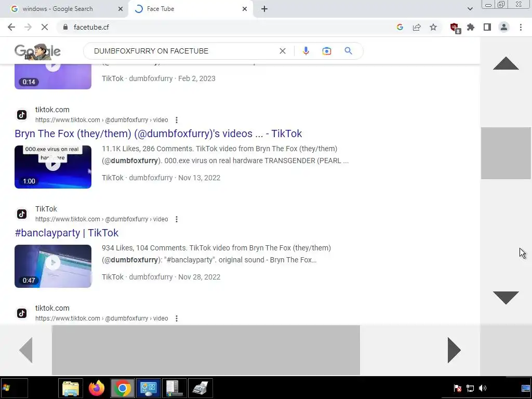
Task: Click the search field DUMBFOXFURRY ON FACETUBE
Action: tap(151, 51)
